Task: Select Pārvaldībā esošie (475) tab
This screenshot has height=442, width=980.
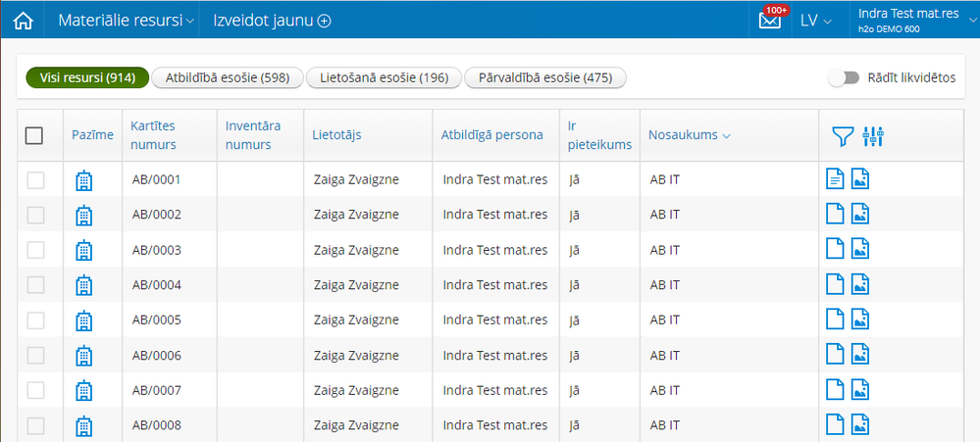Action: [544, 77]
